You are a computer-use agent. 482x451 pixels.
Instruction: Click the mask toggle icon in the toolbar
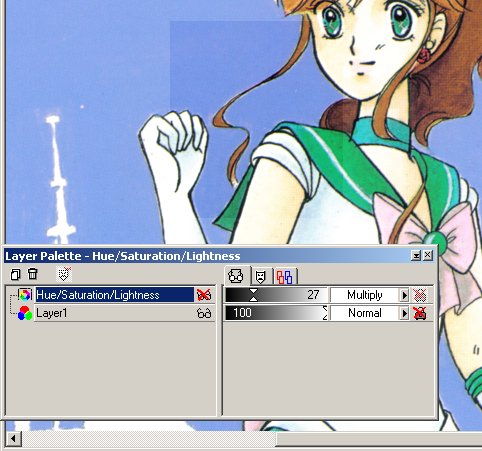64,274
